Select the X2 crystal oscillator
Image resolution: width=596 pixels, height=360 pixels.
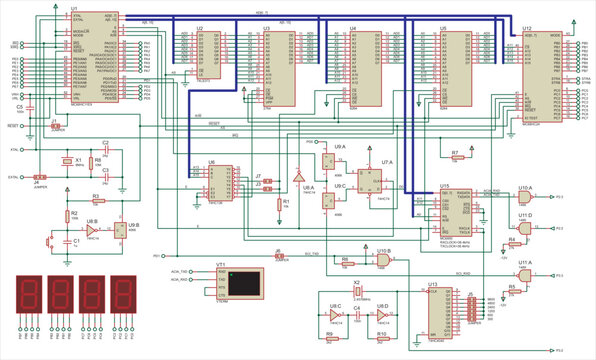(x=358, y=292)
